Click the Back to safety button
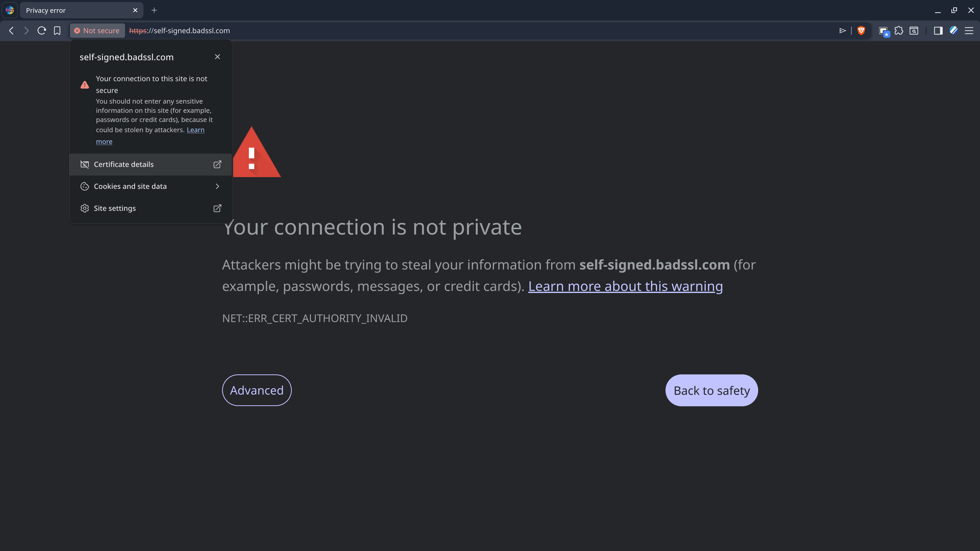 tap(711, 390)
